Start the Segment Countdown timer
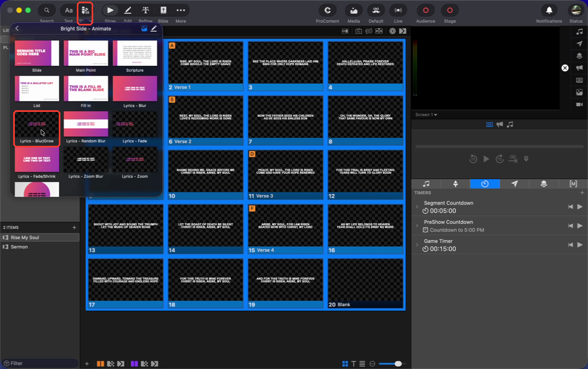This screenshot has width=588, height=369. 580,207
